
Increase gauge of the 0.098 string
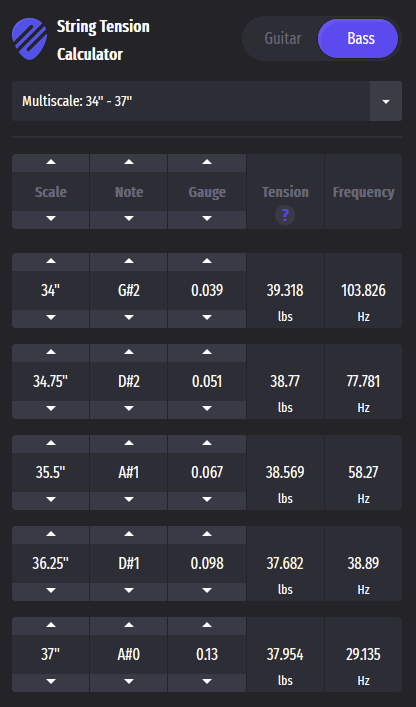click(x=207, y=535)
